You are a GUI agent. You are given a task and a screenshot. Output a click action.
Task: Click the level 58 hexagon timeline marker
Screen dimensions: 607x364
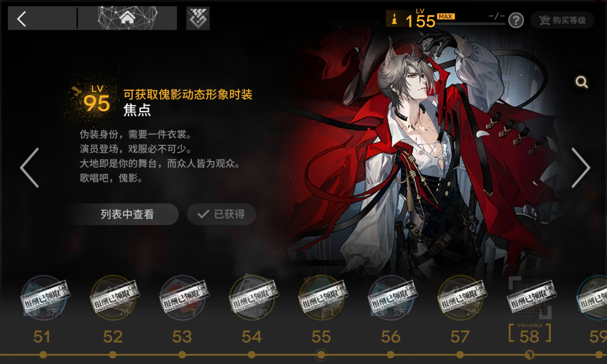pyautogui.click(x=530, y=354)
